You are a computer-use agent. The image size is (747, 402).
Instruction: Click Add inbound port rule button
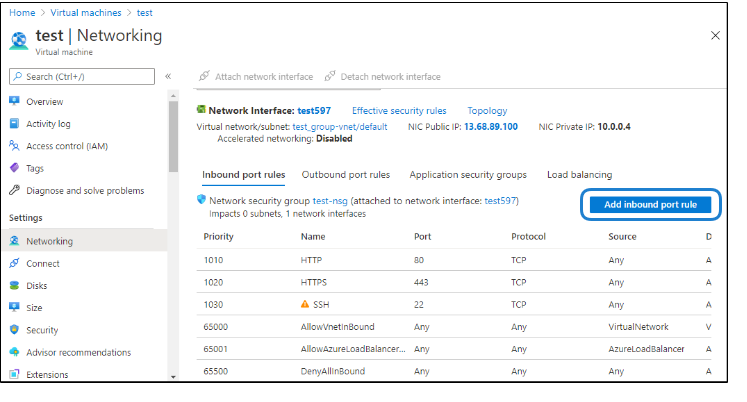pos(650,204)
